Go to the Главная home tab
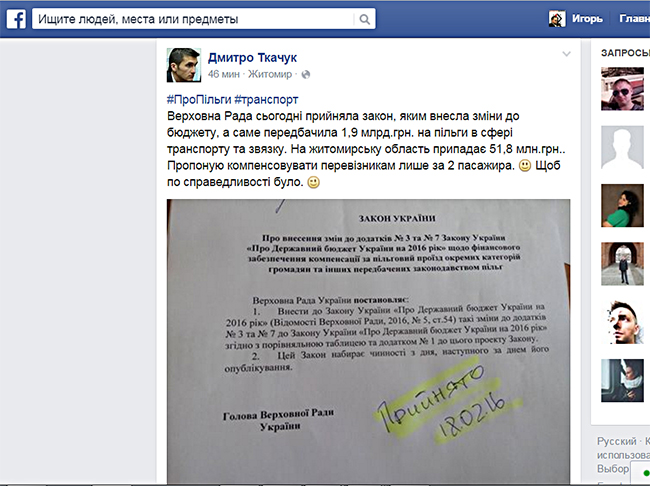 tap(634, 19)
